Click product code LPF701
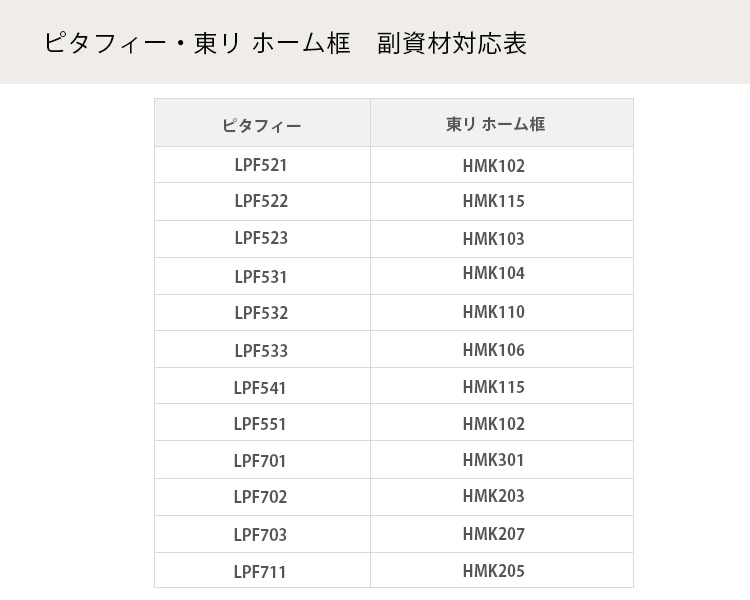The width and height of the screenshot is (750, 600). [x=261, y=461]
